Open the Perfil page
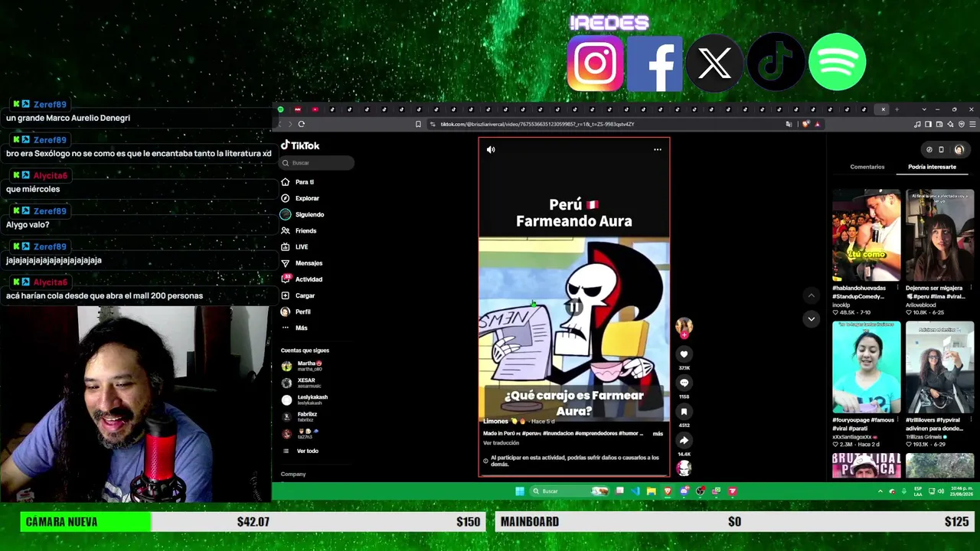Image resolution: width=980 pixels, height=551 pixels. click(x=296, y=311)
